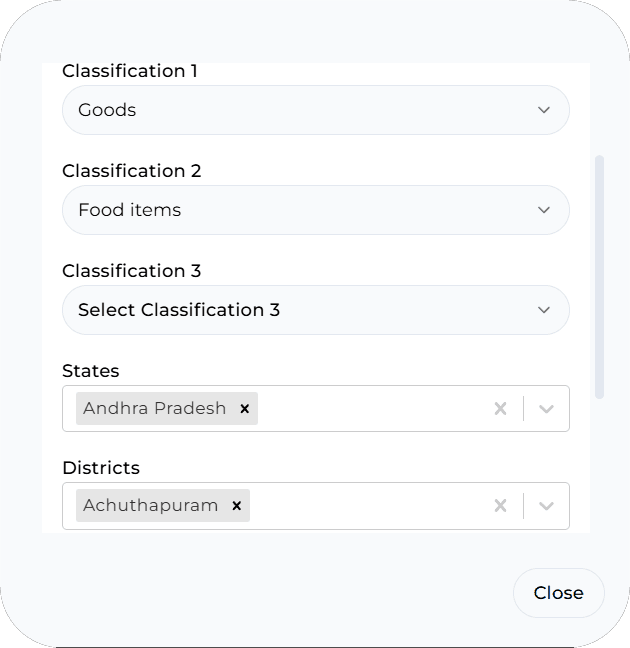
Task: Click the dialog's vertical scrollbar
Action: pos(599,276)
